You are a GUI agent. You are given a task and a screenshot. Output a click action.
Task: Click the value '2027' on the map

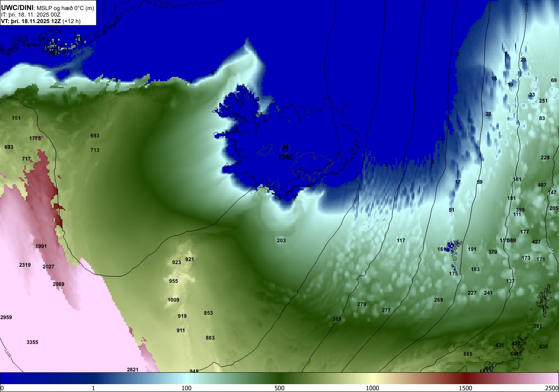tap(48, 267)
